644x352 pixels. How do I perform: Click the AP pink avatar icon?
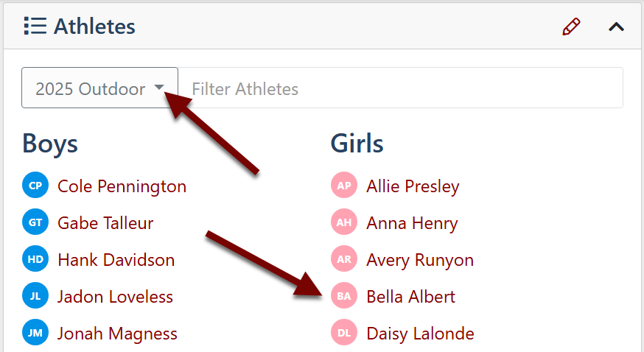click(344, 185)
